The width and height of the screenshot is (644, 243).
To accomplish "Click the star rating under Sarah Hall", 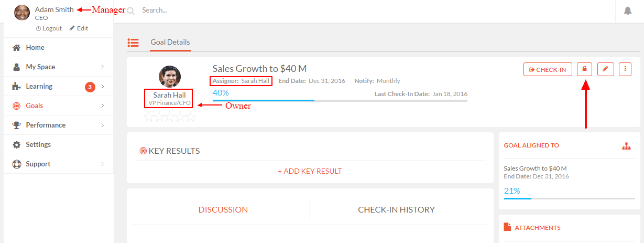I will pos(169,117).
